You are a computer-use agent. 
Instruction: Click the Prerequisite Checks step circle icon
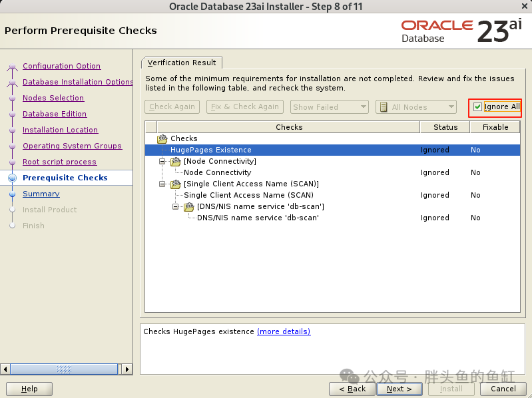click(x=12, y=178)
